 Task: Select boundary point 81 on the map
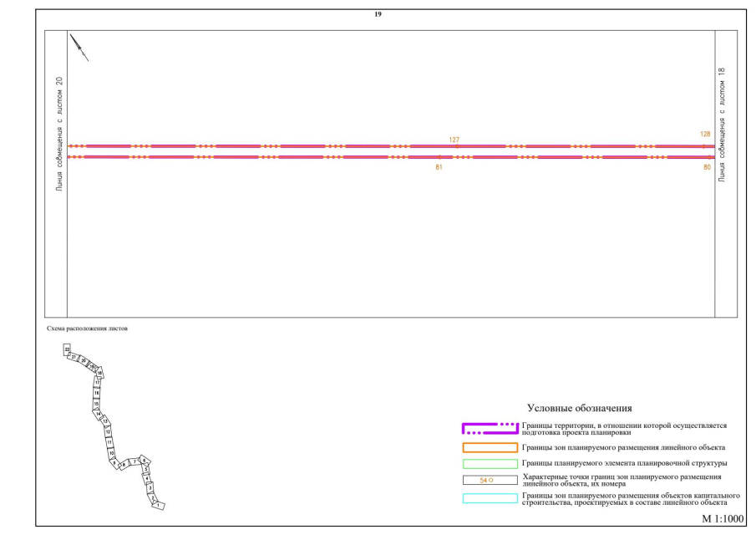[440, 157]
